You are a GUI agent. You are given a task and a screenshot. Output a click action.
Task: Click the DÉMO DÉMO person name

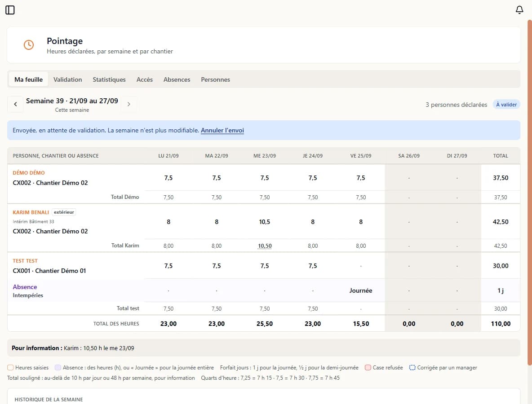[x=29, y=173]
